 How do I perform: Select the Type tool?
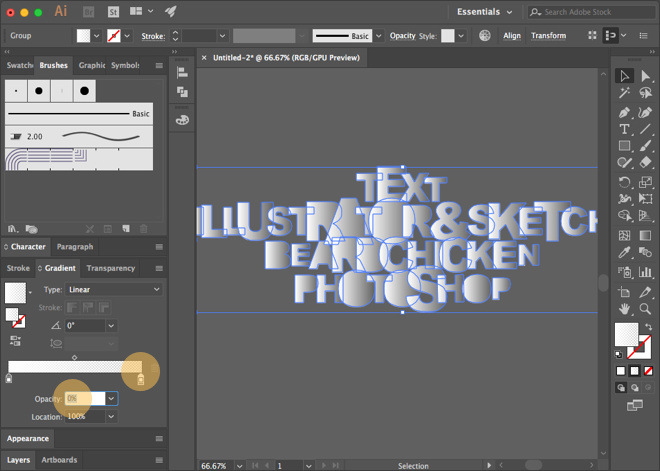624,129
